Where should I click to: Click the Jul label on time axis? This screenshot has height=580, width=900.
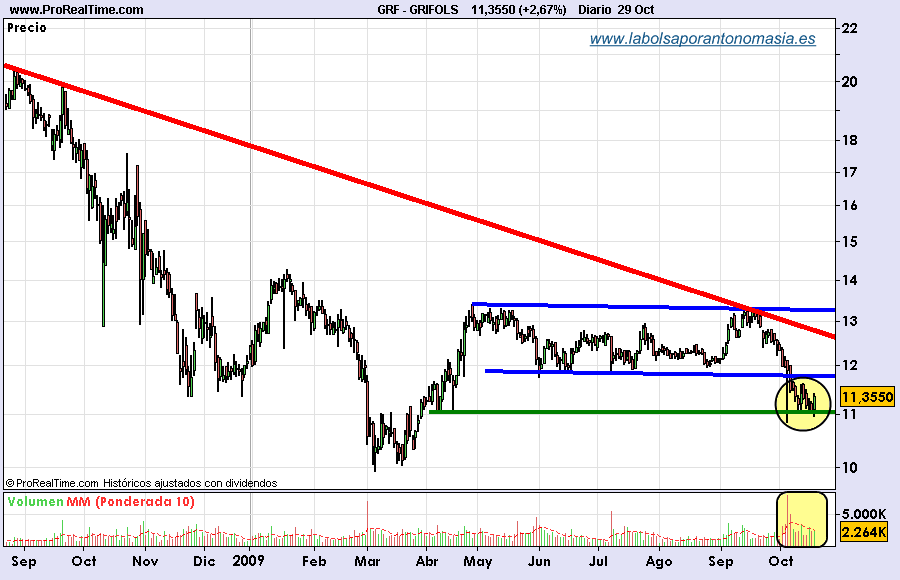tap(598, 561)
